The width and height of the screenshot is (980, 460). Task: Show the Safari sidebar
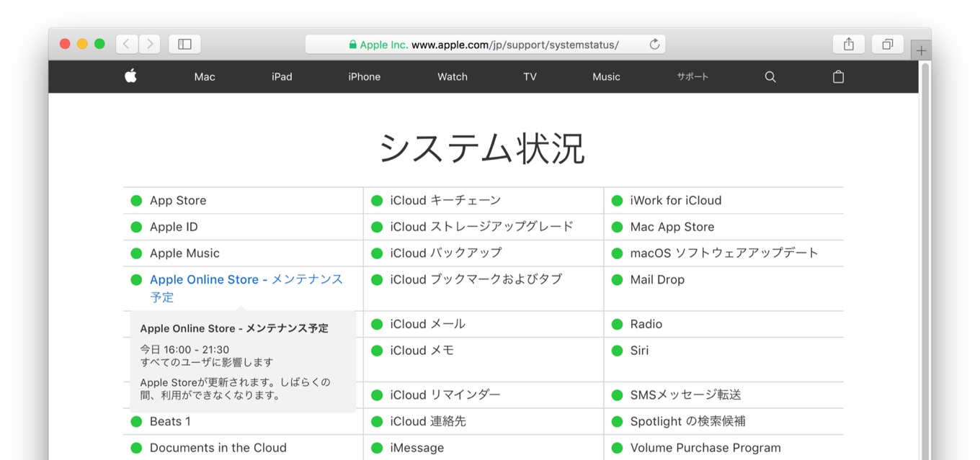coord(184,45)
